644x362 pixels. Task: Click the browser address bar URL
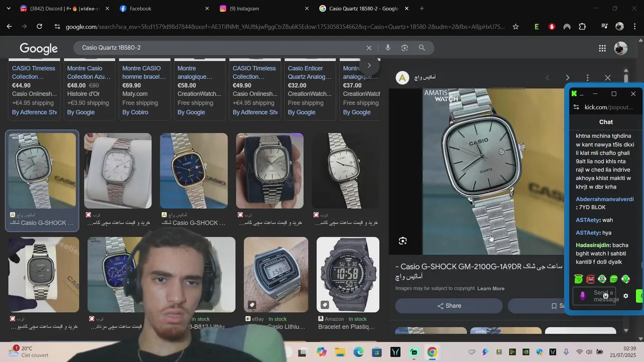[x=284, y=27]
